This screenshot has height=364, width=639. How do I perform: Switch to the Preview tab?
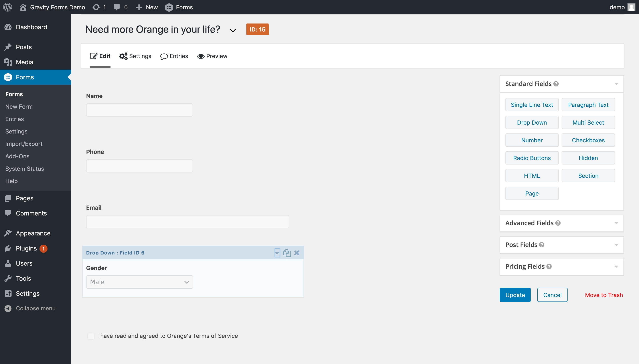click(x=212, y=56)
